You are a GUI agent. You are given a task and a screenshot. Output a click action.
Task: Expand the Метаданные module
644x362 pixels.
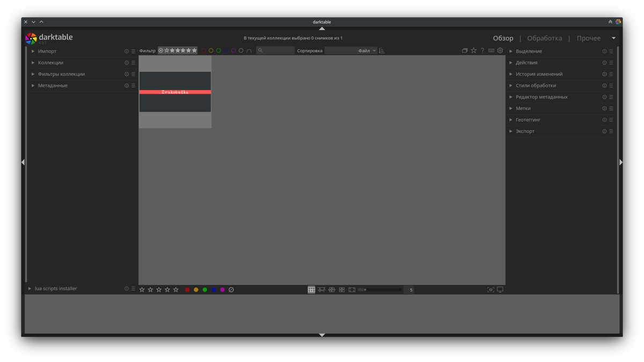[33, 86]
